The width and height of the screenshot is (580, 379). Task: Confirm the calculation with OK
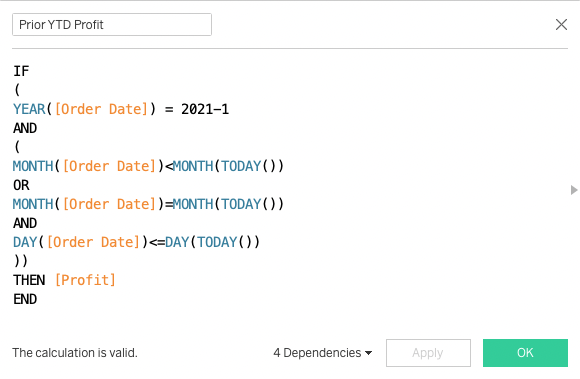point(525,353)
